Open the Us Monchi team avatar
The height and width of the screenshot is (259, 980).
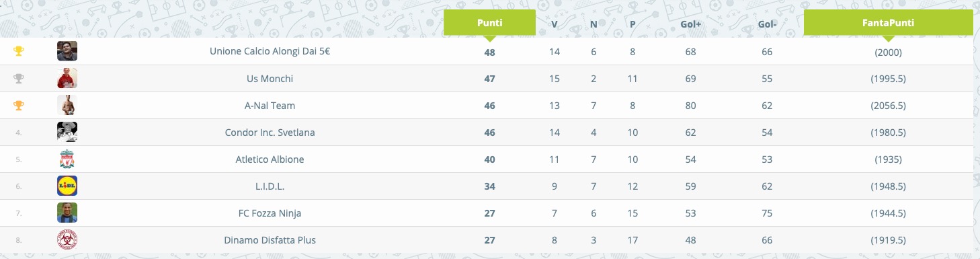pos(67,78)
